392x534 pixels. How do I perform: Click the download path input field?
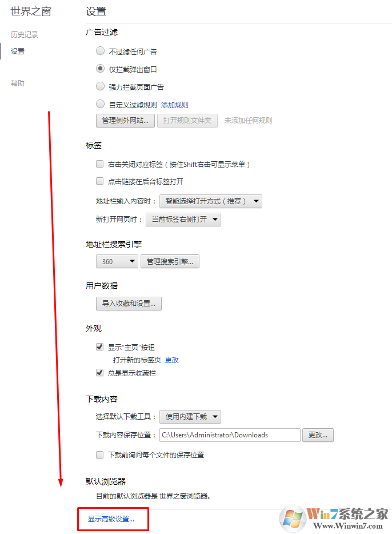(230, 435)
